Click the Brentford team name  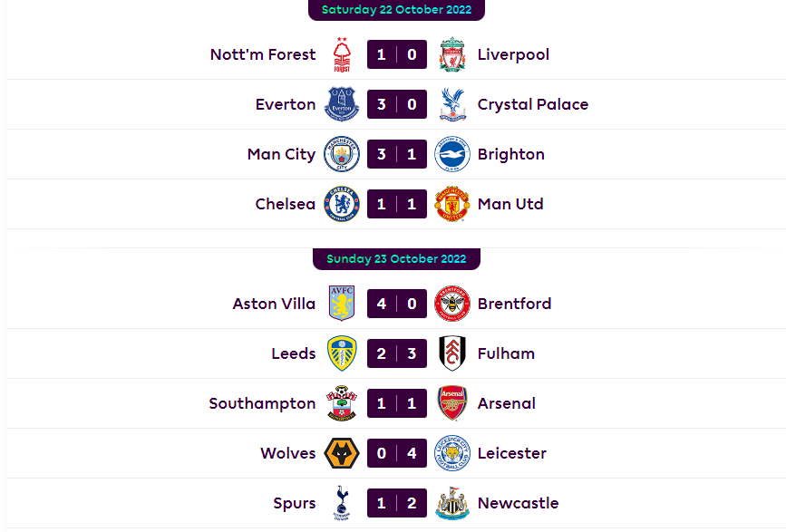tap(514, 304)
